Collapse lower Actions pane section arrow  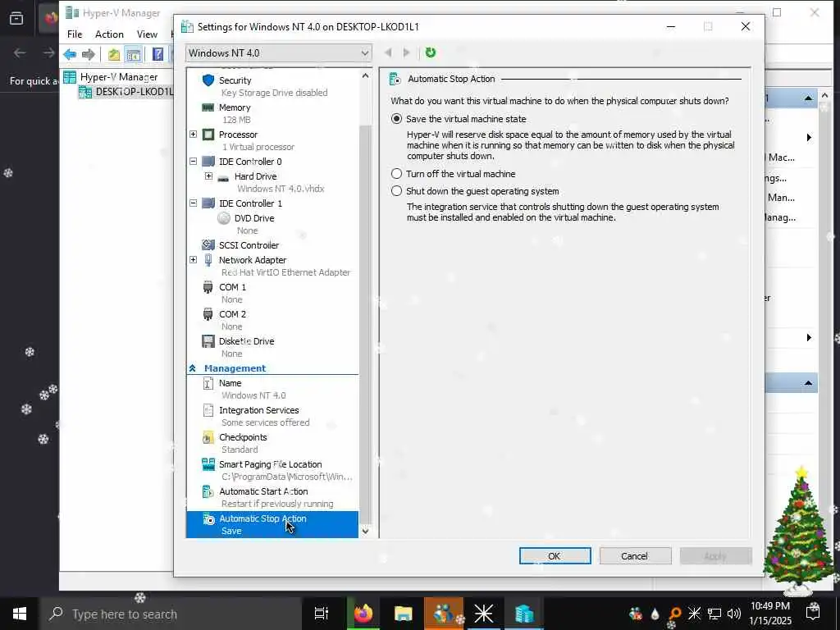click(808, 383)
